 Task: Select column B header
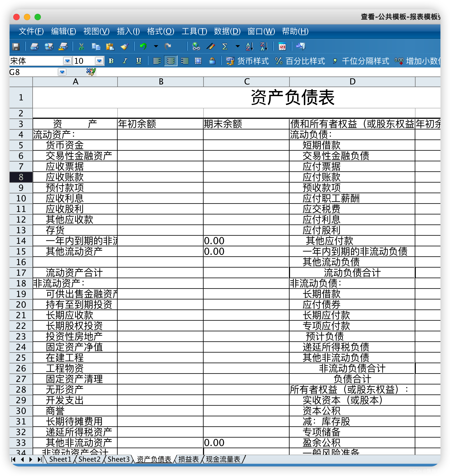[x=161, y=82]
